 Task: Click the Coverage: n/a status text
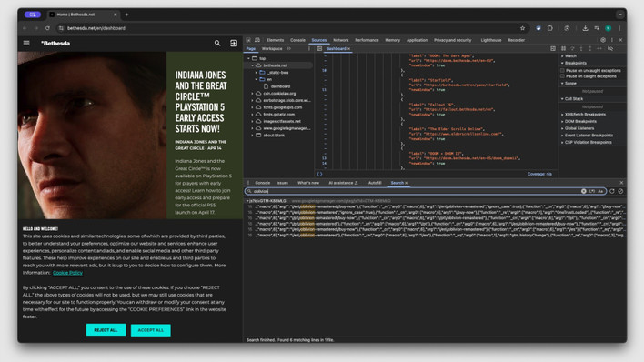(x=539, y=174)
